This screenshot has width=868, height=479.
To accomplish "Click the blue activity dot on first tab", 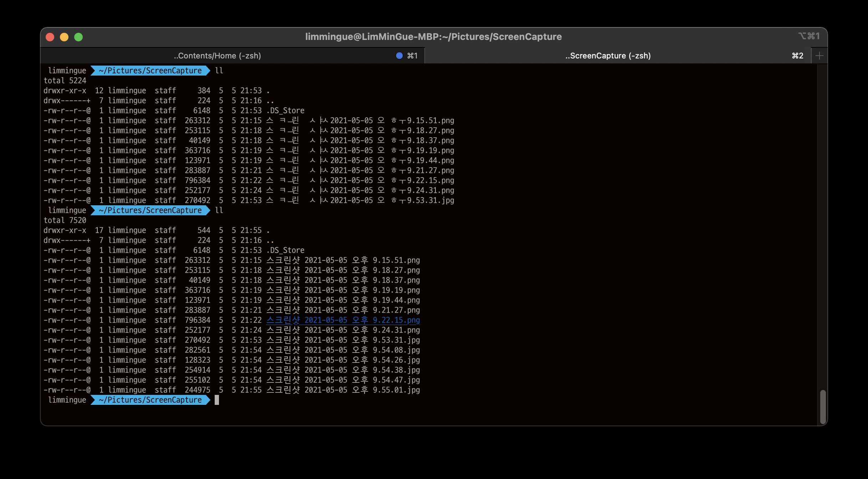I will tap(399, 56).
